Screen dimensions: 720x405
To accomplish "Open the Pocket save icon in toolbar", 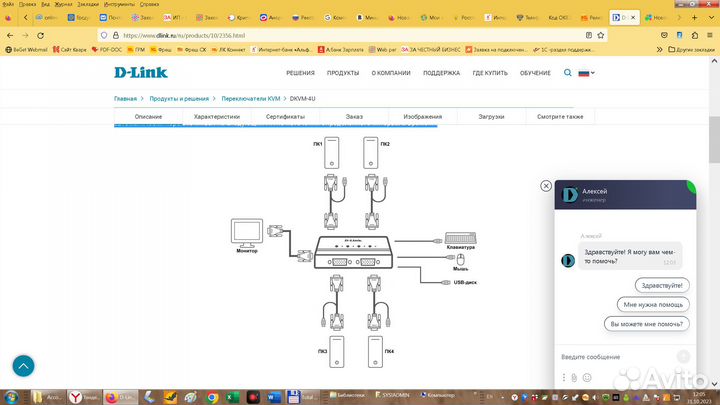I will pyautogui.click(x=664, y=35).
